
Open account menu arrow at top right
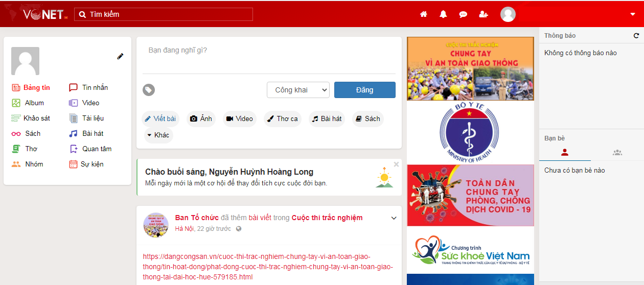(633, 14)
